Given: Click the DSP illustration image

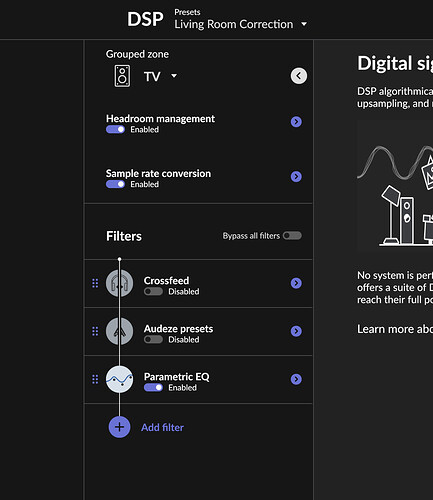Looking at the screenshot, I should click(395, 185).
